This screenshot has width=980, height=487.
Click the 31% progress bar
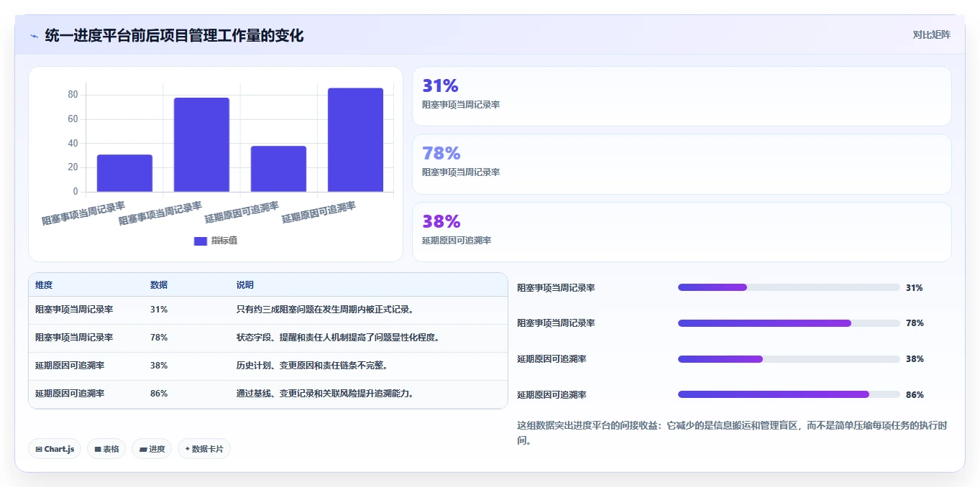789,287
